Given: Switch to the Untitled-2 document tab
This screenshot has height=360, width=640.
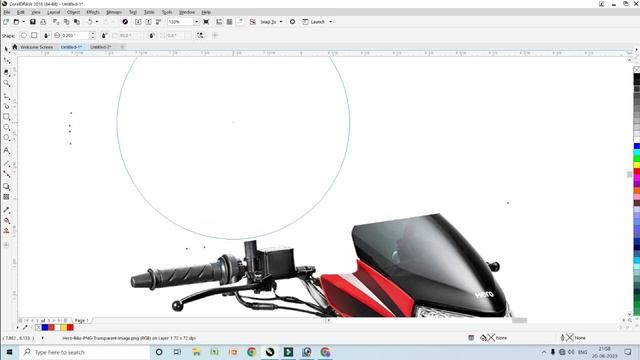Looking at the screenshot, I should tap(101, 47).
